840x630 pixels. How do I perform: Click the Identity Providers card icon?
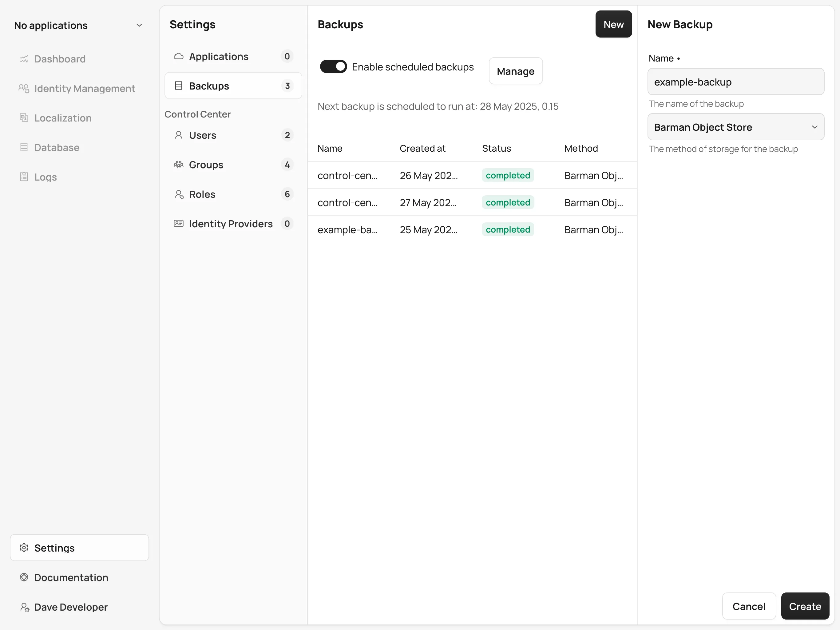point(178,223)
